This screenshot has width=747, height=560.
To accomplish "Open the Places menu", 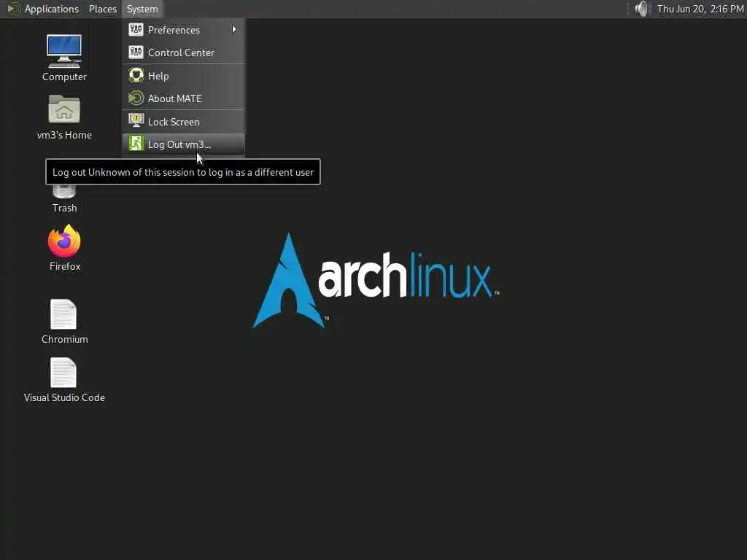I will click(102, 9).
